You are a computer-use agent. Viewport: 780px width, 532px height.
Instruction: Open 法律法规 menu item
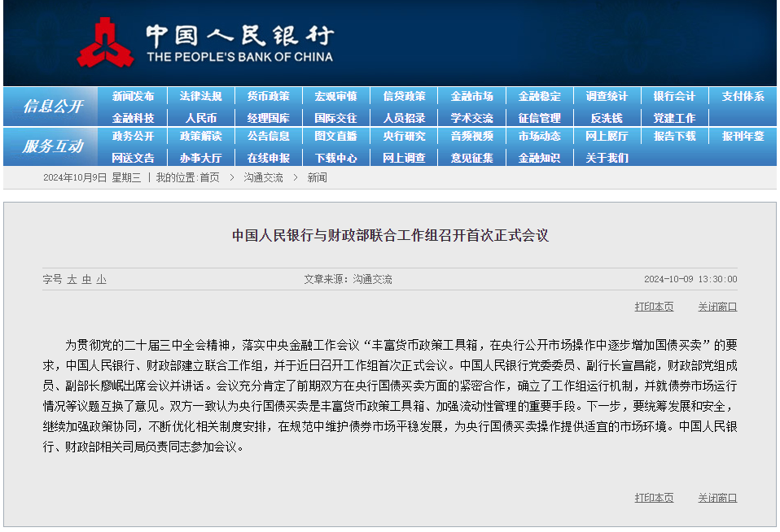[x=200, y=97]
